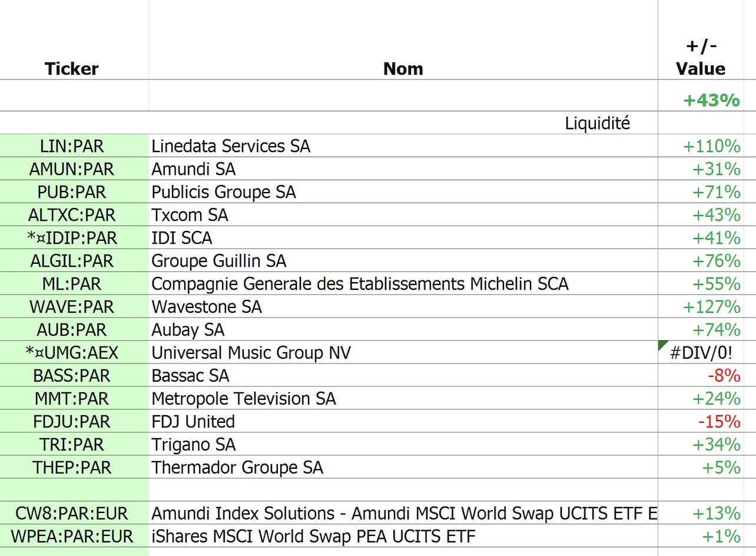Click the iShares MSCI World Swap PEA cell
Viewport: 756px width, 556px height.
pos(313,536)
